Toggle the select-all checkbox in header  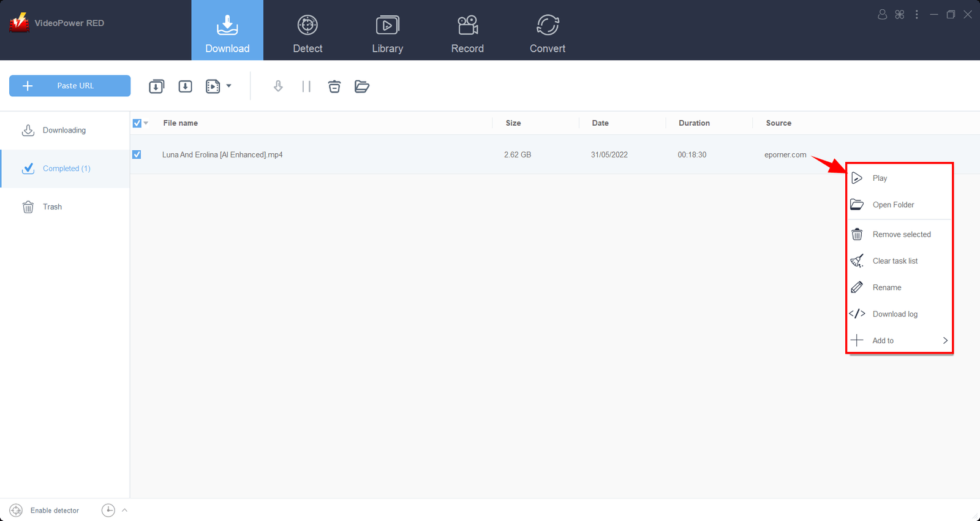[137, 123]
